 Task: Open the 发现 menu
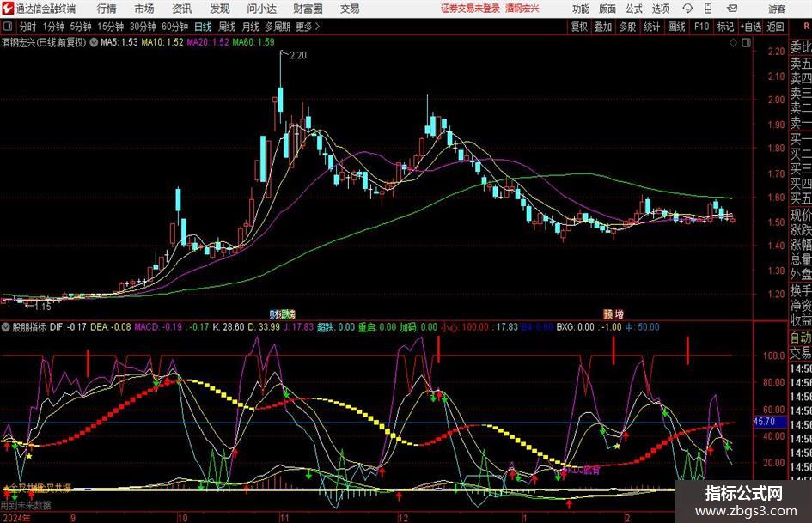(220, 9)
